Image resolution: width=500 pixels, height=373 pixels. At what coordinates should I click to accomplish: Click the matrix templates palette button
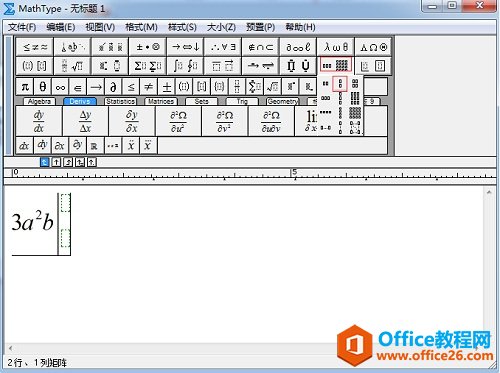pos(336,65)
